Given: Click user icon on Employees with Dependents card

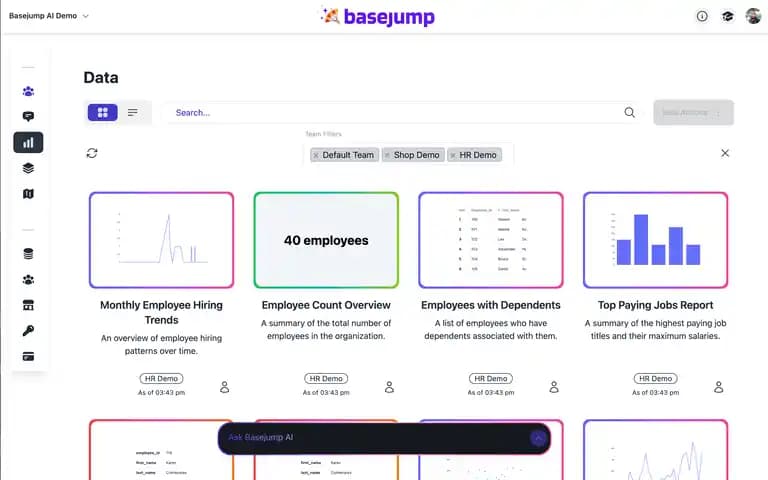Looking at the screenshot, I should click(553, 387).
